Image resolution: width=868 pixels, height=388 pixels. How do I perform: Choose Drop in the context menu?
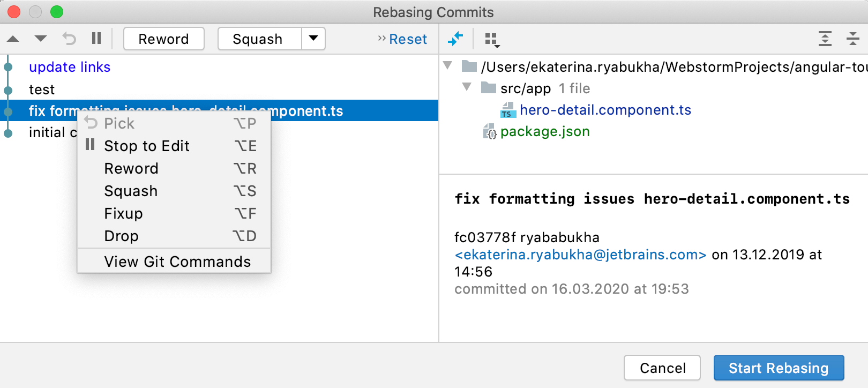click(x=174, y=236)
